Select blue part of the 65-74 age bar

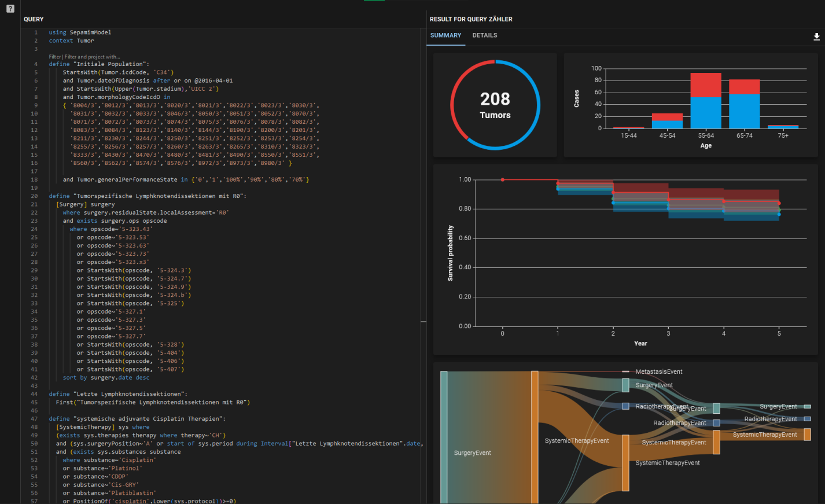click(744, 112)
